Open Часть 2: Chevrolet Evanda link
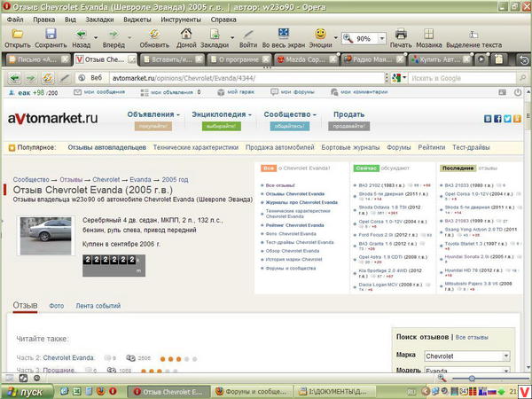 pos(68,358)
